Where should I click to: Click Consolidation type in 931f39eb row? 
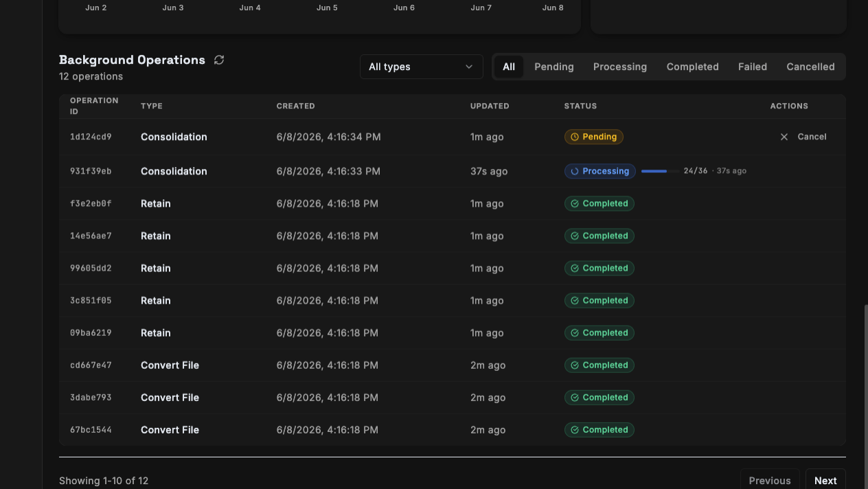[174, 171]
